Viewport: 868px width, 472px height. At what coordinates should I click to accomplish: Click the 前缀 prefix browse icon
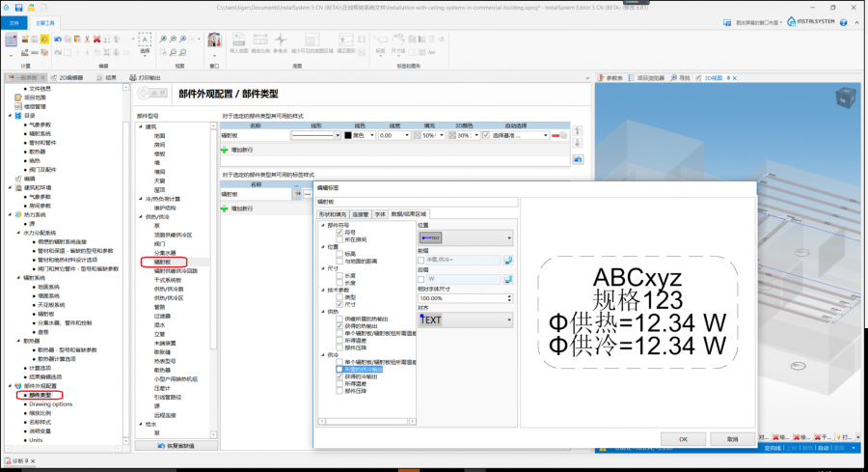click(x=508, y=260)
